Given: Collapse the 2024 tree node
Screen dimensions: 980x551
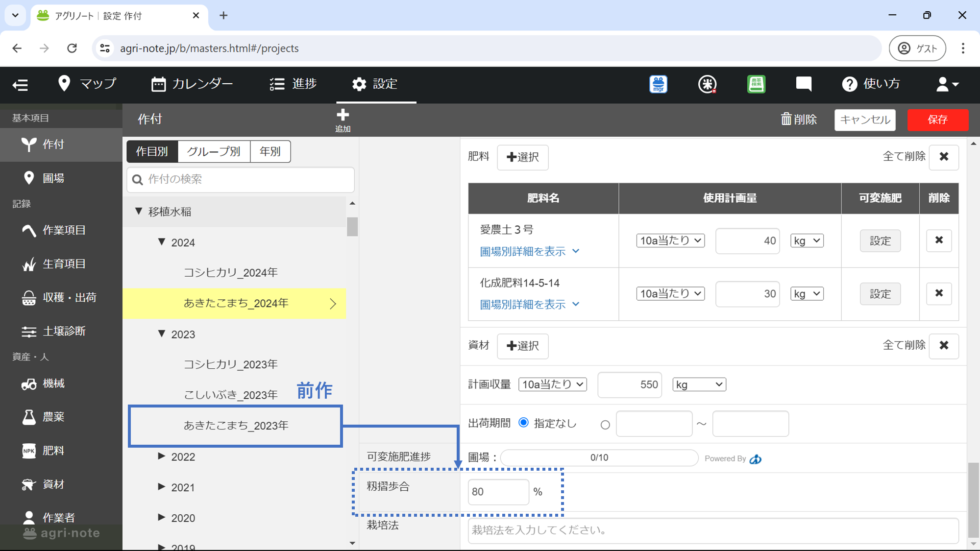Looking at the screenshot, I should point(162,242).
